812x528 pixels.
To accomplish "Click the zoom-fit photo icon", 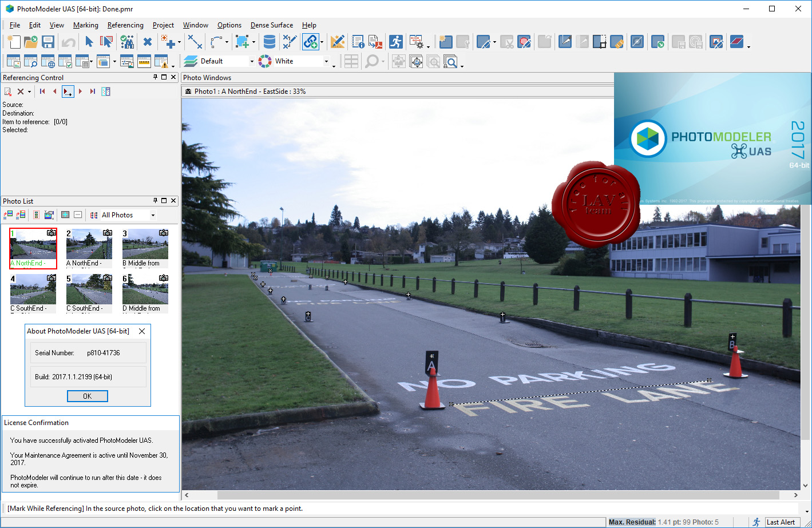I will point(416,61).
